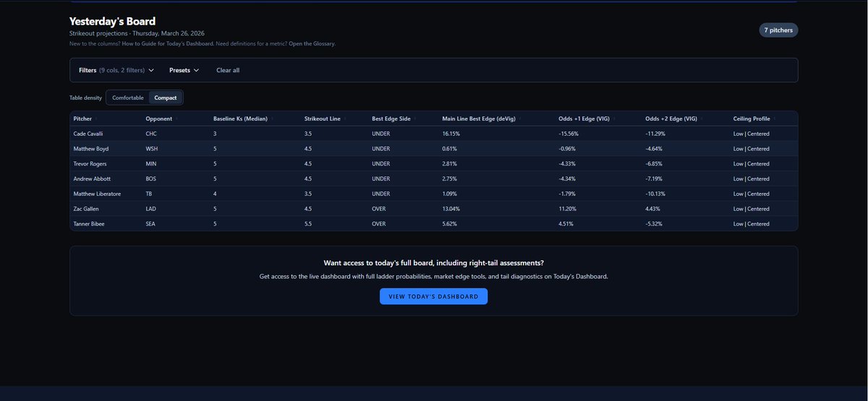Click the 4.51% odds +1 edge value
The width and height of the screenshot is (868, 401).
566,224
